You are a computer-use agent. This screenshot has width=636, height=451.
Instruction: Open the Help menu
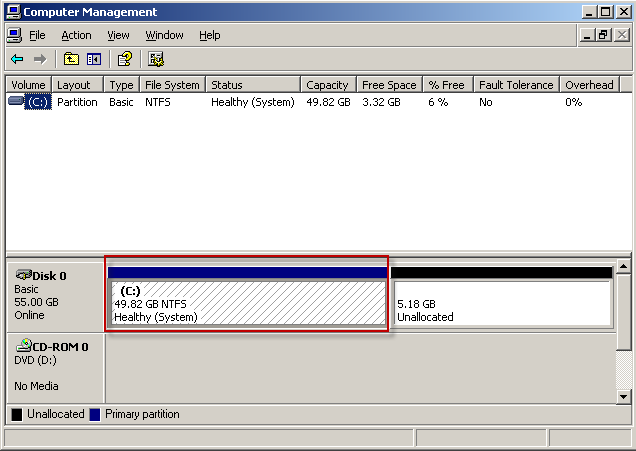click(210, 35)
